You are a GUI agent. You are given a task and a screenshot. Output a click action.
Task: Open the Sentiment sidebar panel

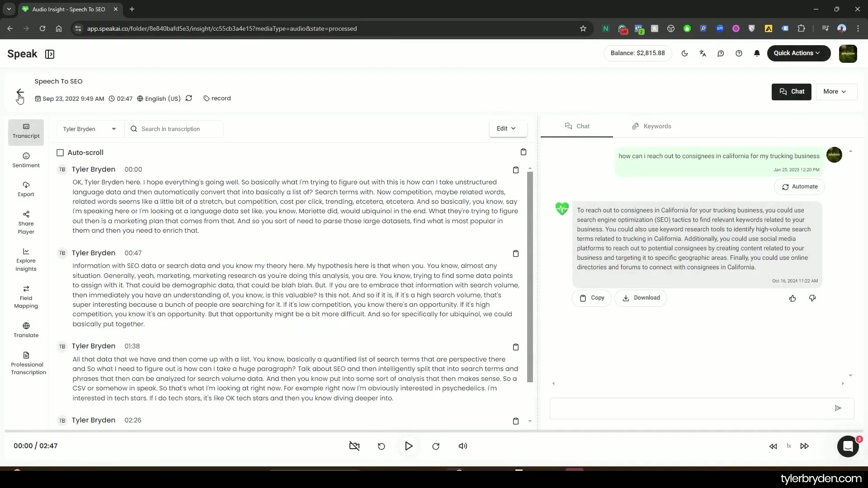click(x=26, y=160)
